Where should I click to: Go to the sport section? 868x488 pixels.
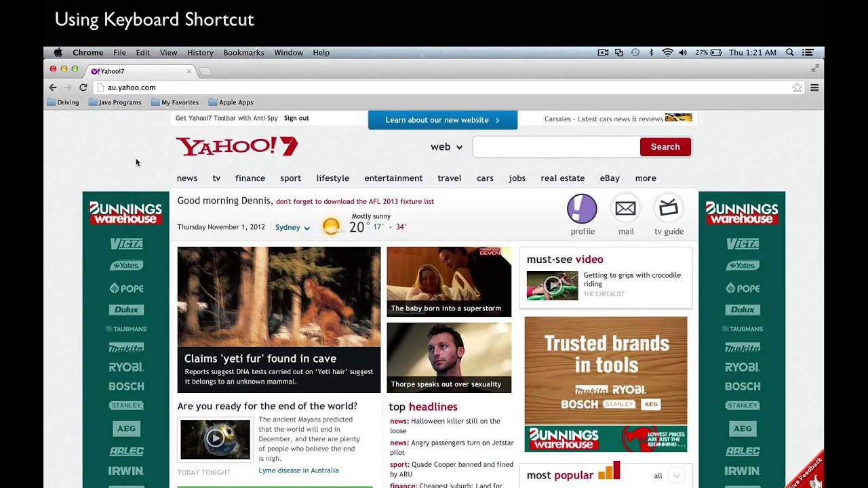pos(290,178)
